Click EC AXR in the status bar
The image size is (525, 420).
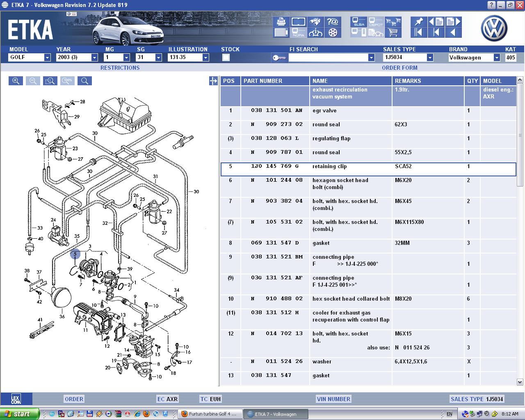(x=167, y=399)
